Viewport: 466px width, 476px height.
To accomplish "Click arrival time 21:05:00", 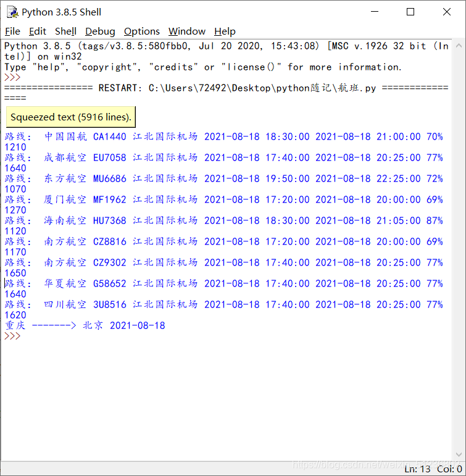I will (399, 220).
